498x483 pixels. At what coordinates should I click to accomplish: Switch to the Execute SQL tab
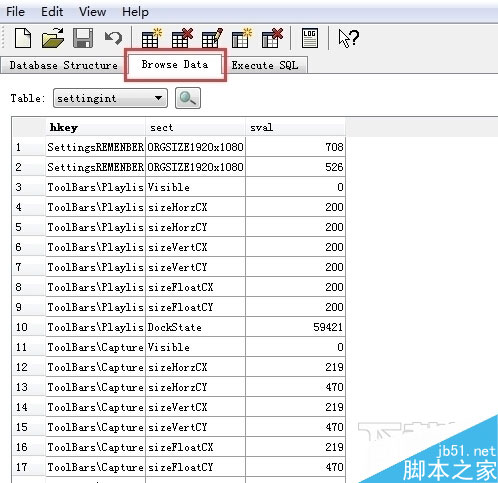265,65
